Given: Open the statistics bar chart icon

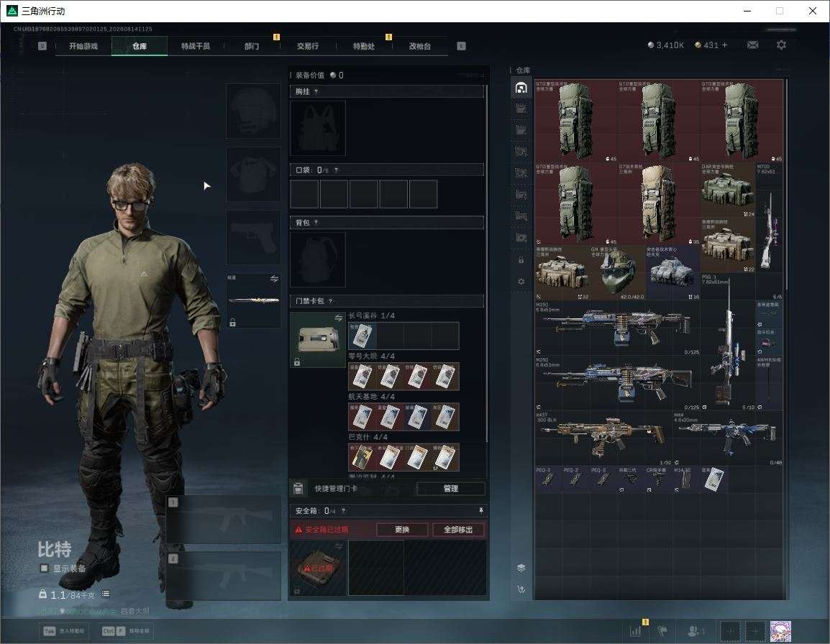Looking at the screenshot, I should [635, 631].
